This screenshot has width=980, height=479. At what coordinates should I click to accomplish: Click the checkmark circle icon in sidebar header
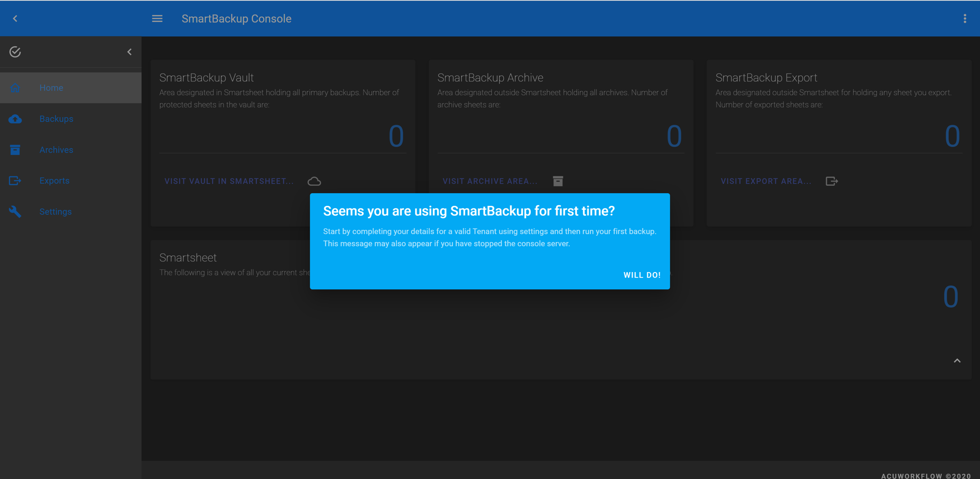15,51
